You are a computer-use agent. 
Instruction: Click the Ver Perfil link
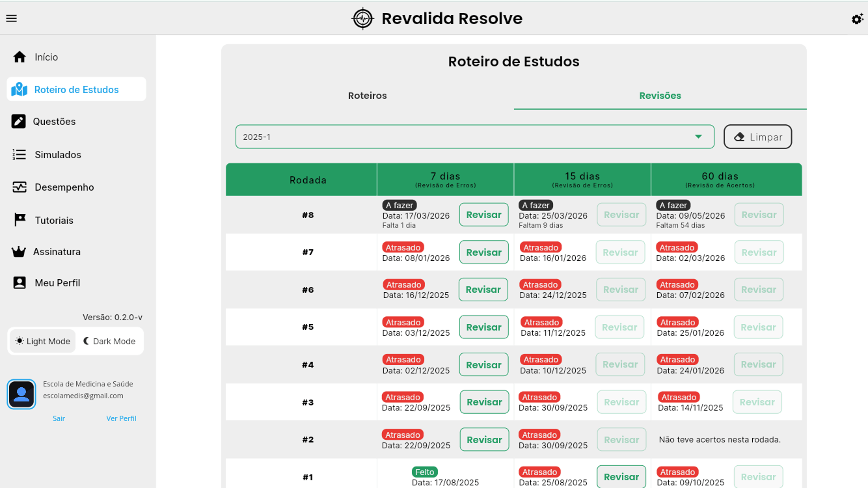coord(121,418)
